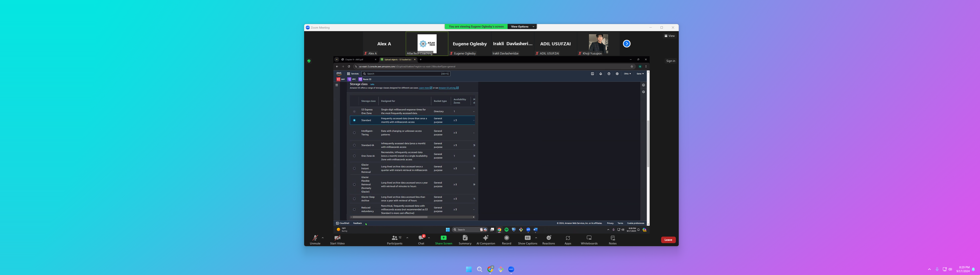Open the View layout menu
This screenshot has height=275, width=980.
pos(670,36)
